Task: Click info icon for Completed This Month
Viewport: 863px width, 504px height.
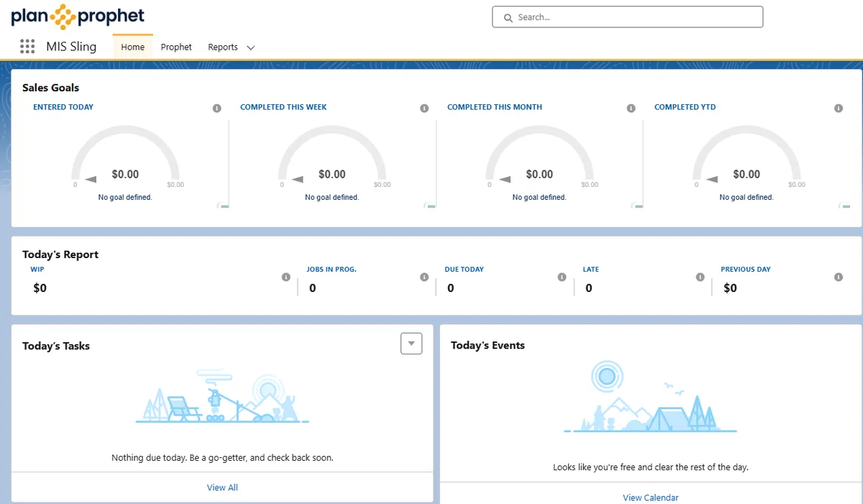Action: (631, 109)
